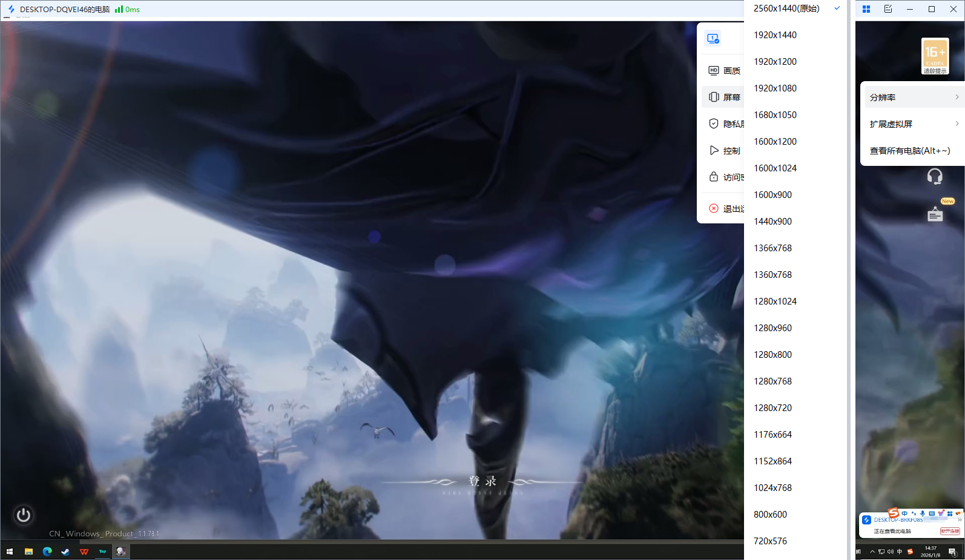The height and width of the screenshot is (560, 965).
Task: Open the customer service headset icon
Action: point(935,176)
